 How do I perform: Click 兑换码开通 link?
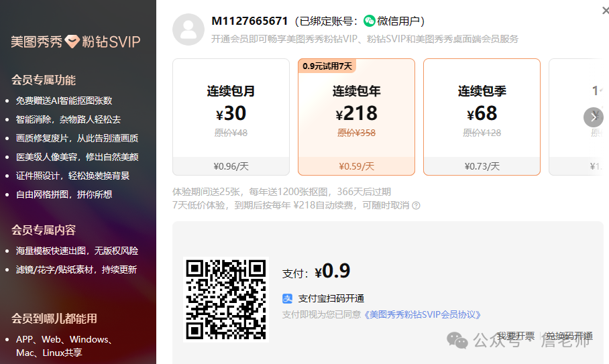click(569, 336)
